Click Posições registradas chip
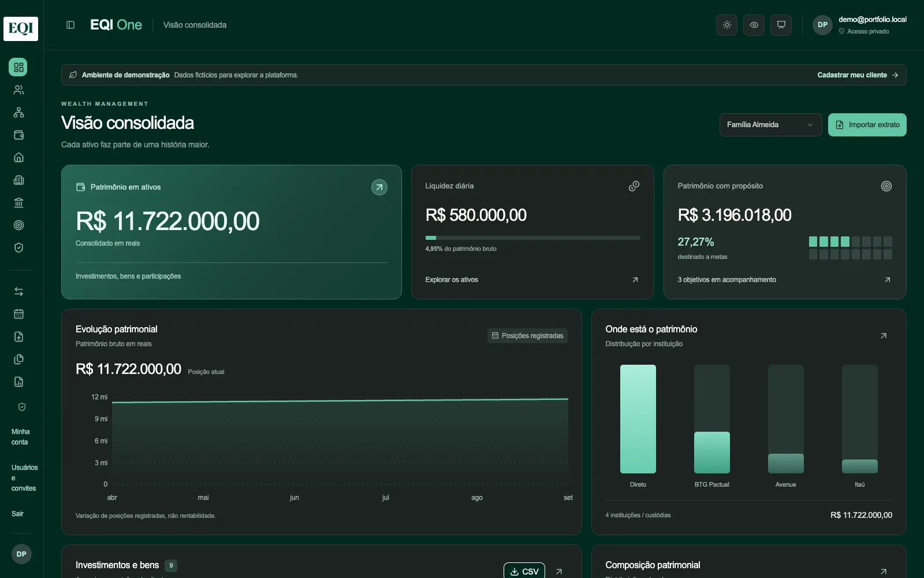Screen dimensions: 924x578 pyautogui.click(x=527, y=336)
